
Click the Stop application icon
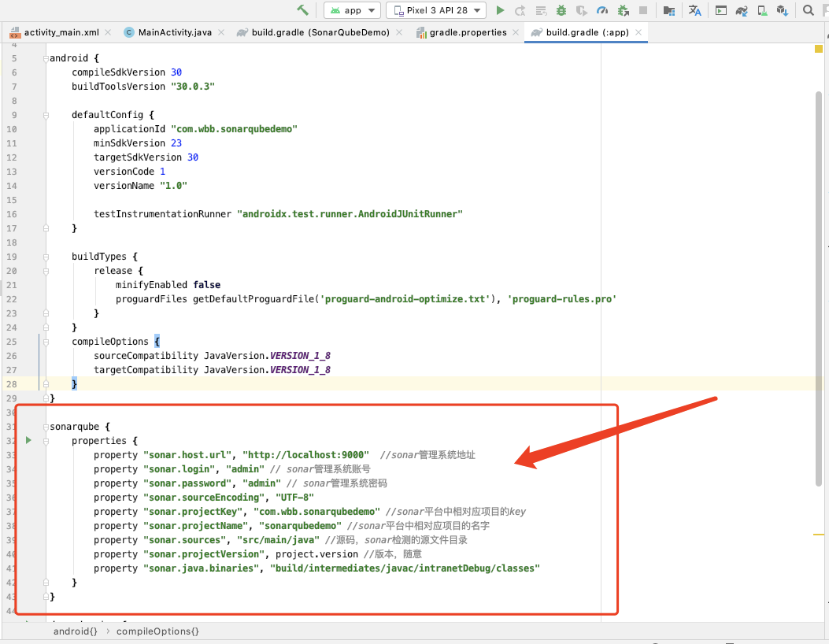[642, 10]
